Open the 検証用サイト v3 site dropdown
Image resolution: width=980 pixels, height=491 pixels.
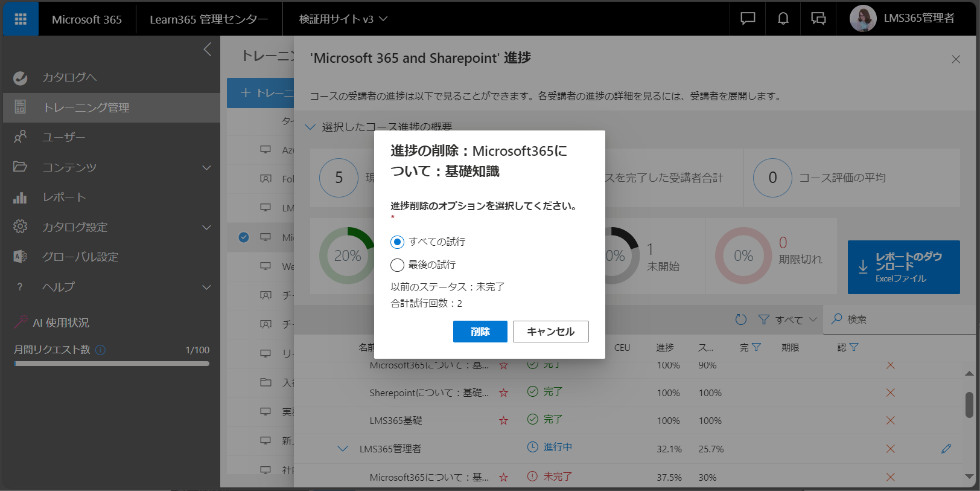(343, 19)
